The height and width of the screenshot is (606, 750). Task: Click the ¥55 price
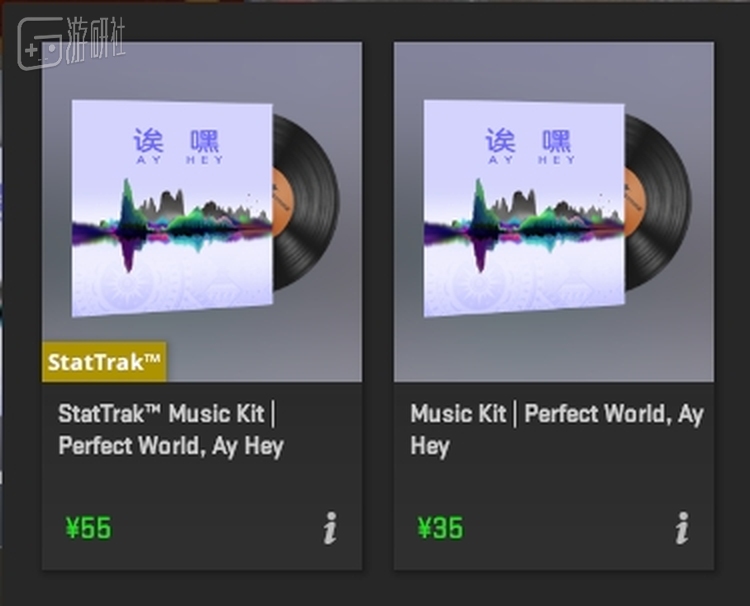(88, 528)
